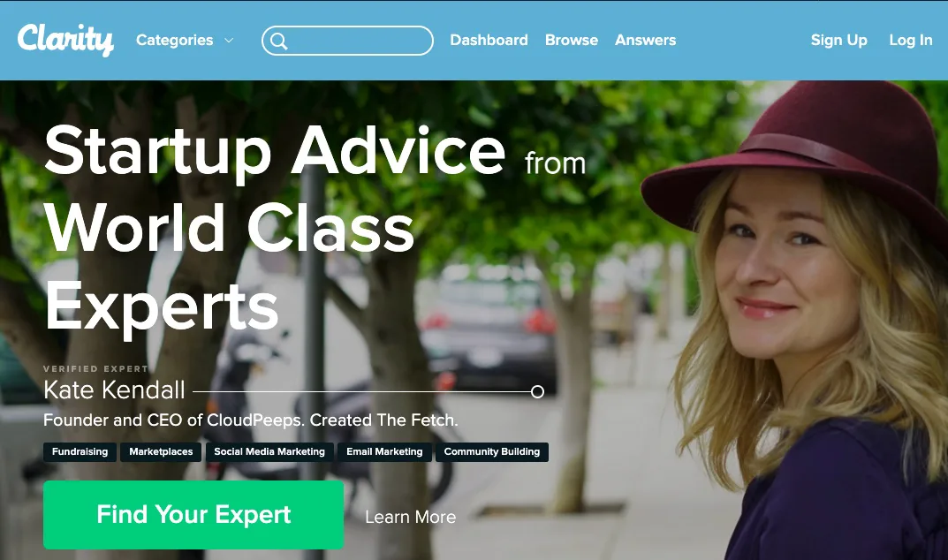The width and height of the screenshot is (948, 560).
Task: Select the Community Building tag
Action: pyautogui.click(x=492, y=451)
